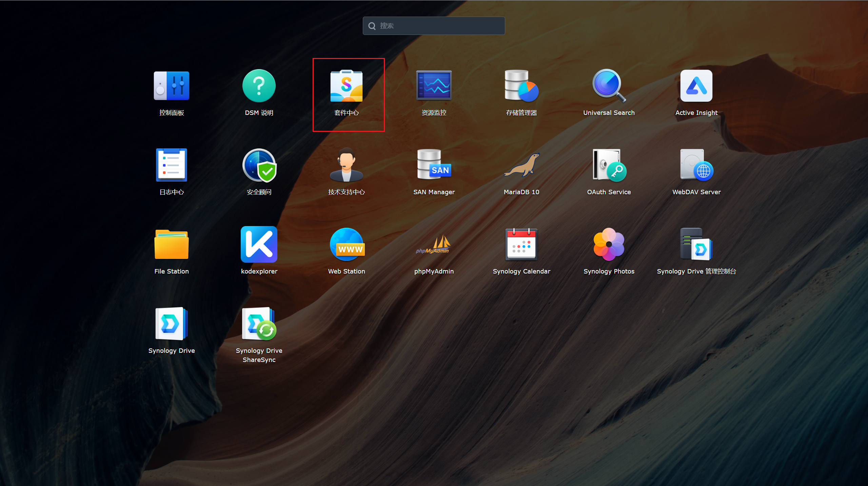This screenshot has width=868, height=486.
Task: Launch the File Station folder icon
Action: [172, 244]
